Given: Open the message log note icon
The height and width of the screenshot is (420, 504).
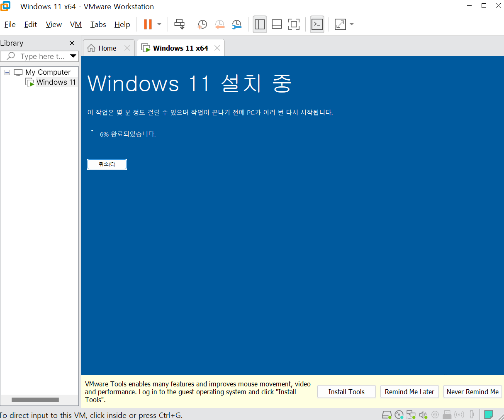Looking at the screenshot, I should [x=489, y=414].
